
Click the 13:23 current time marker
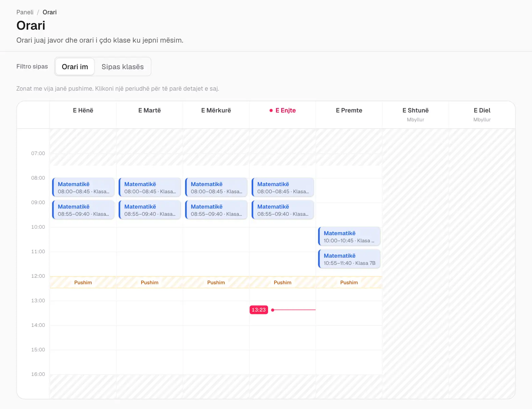[x=259, y=310]
